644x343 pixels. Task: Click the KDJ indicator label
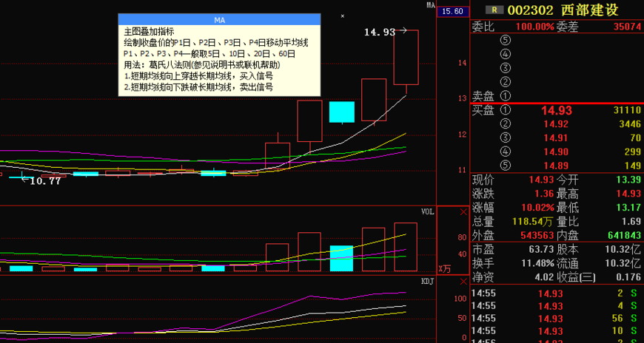coord(428,282)
